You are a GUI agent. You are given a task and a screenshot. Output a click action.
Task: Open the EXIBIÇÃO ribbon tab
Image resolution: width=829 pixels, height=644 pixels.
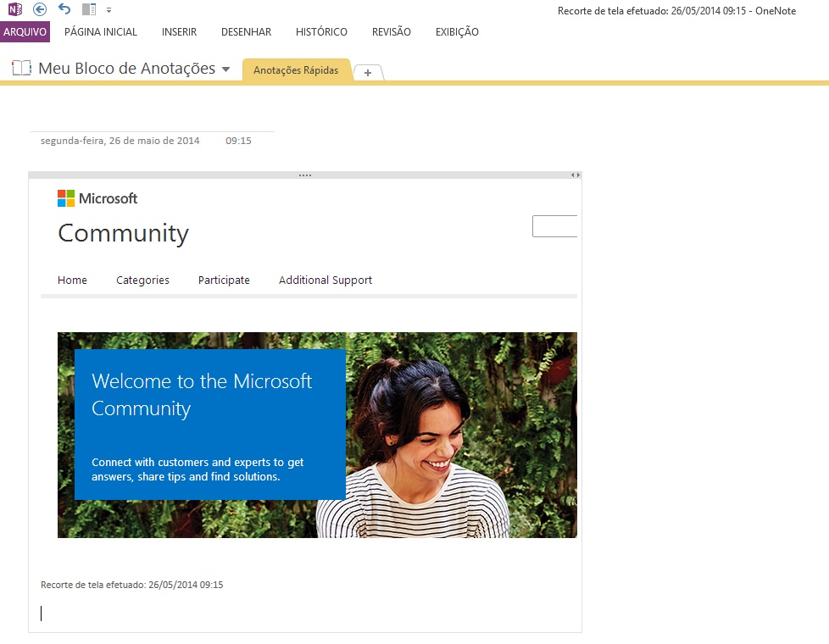[x=457, y=31]
